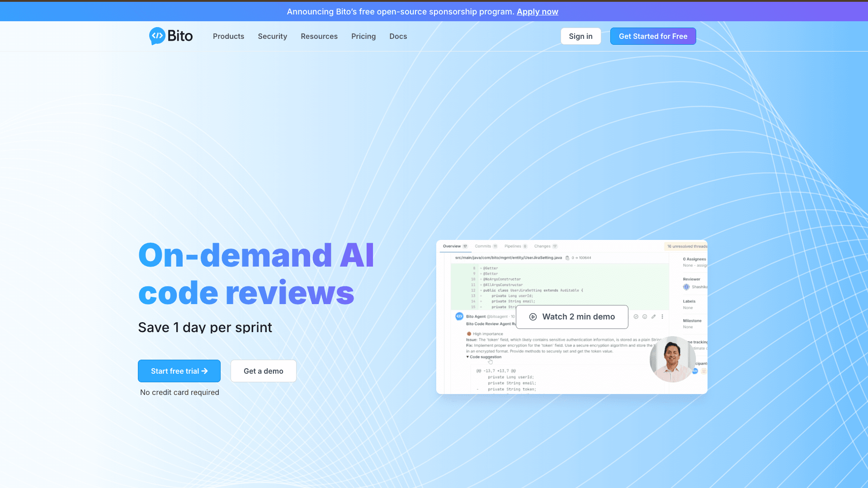
Task: Click the resolve-thread checkmark icon on the comment
Action: tap(636, 316)
